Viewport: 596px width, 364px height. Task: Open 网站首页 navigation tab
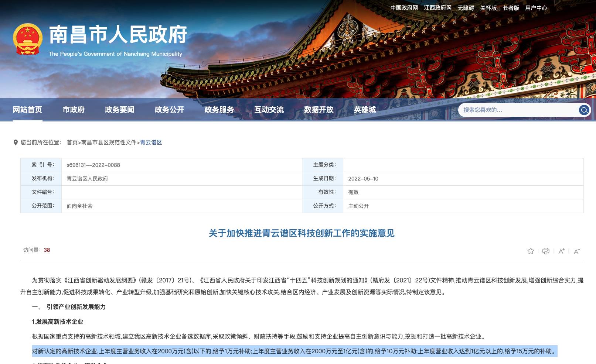coord(28,110)
